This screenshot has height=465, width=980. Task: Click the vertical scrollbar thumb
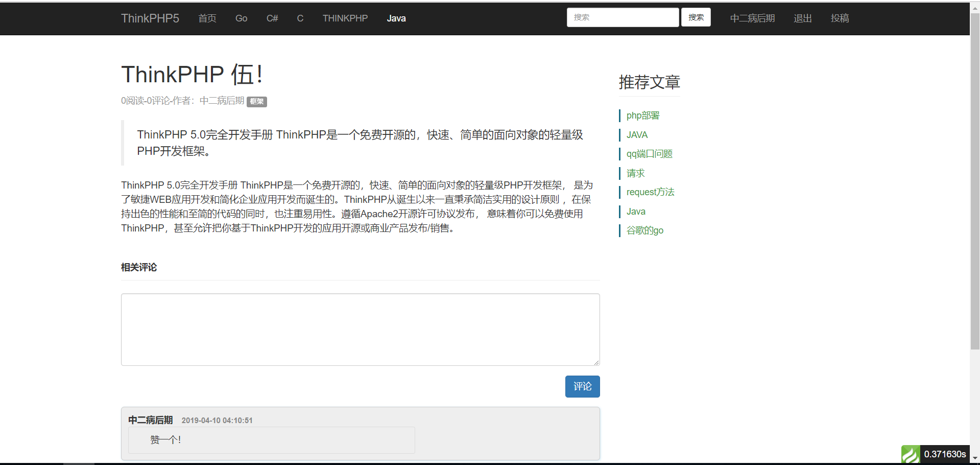[975, 181]
